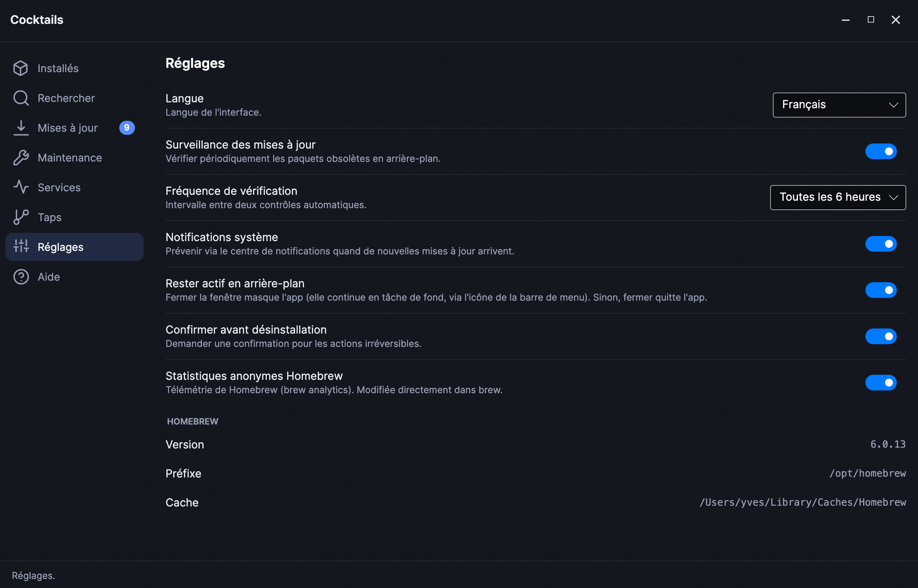Click the Services activity pulse icon
Screen dimensions: 918x588
21,187
